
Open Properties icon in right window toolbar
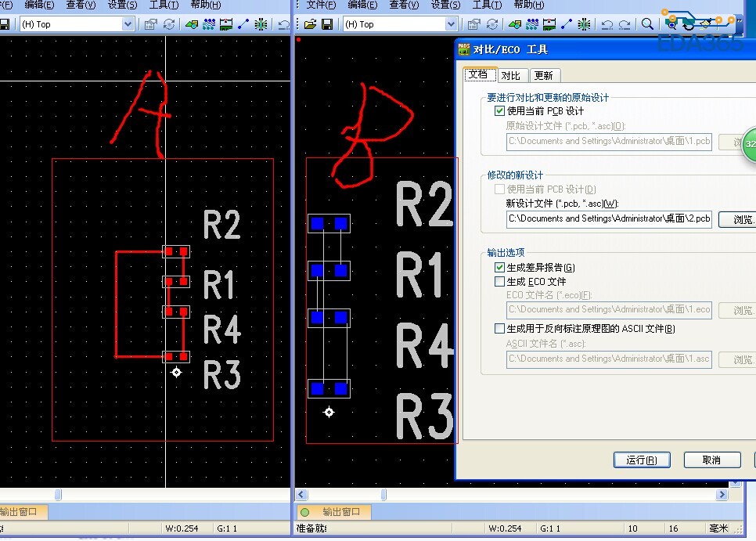[x=474, y=24]
